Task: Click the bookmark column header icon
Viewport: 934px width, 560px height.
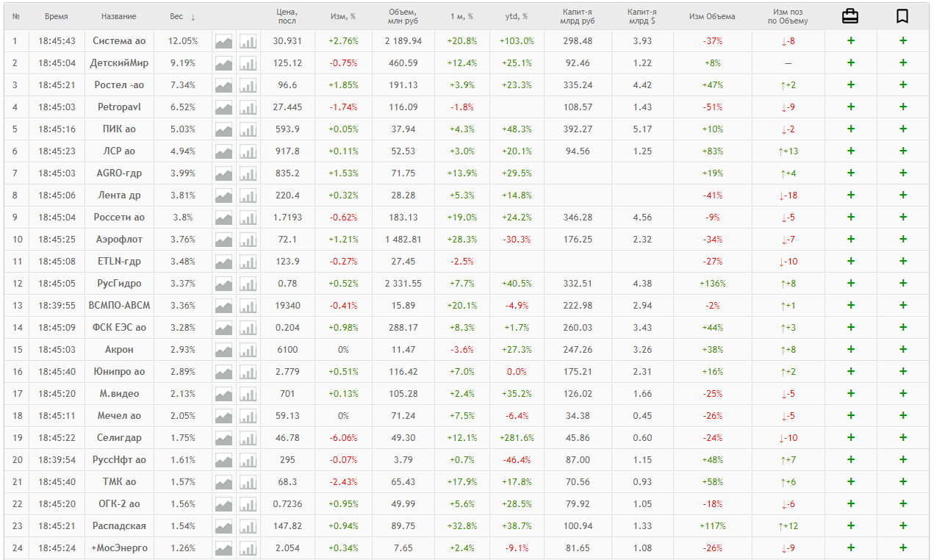Action: point(902,16)
